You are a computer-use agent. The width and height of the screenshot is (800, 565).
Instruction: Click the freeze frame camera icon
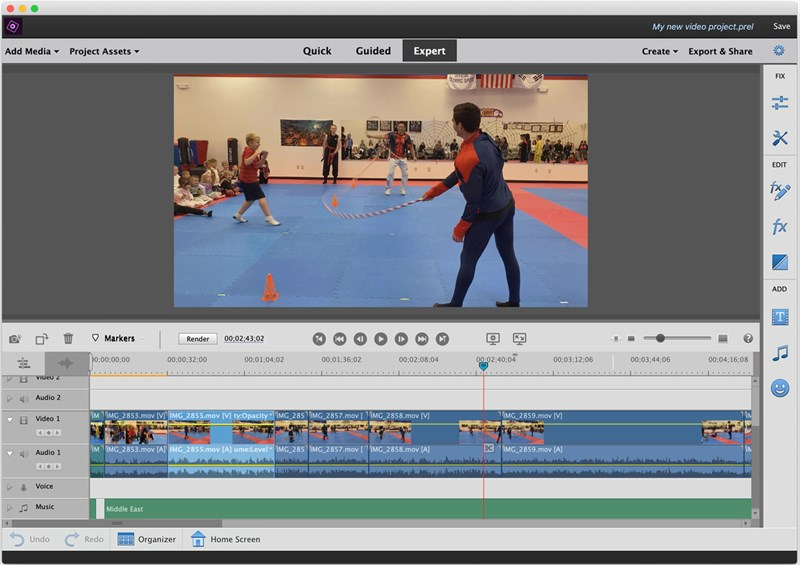pos(15,339)
